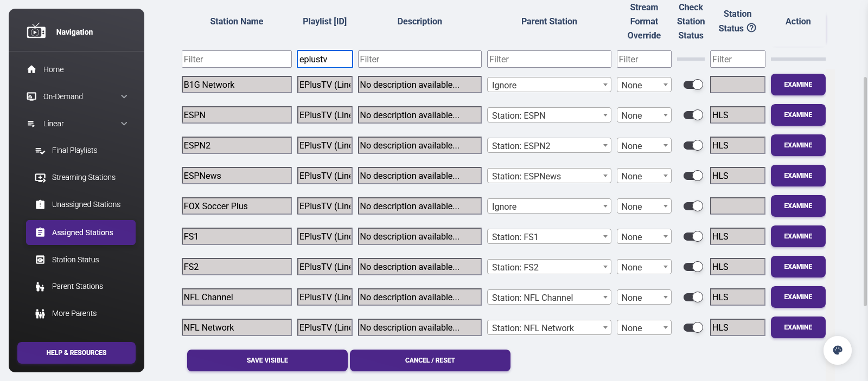
Task: Click the TV logo icon beside Navigation
Action: coord(36,31)
